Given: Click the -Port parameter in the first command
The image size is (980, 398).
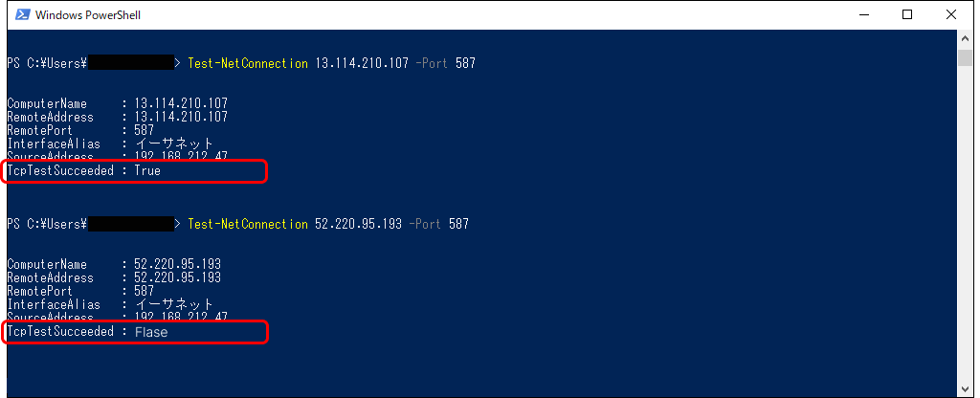Looking at the screenshot, I should (x=432, y=63).
